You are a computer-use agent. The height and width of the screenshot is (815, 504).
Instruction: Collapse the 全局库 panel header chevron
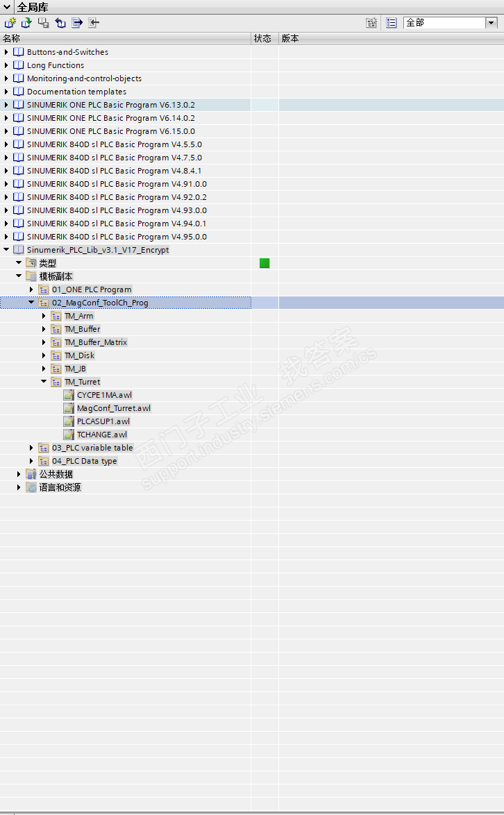7,7
